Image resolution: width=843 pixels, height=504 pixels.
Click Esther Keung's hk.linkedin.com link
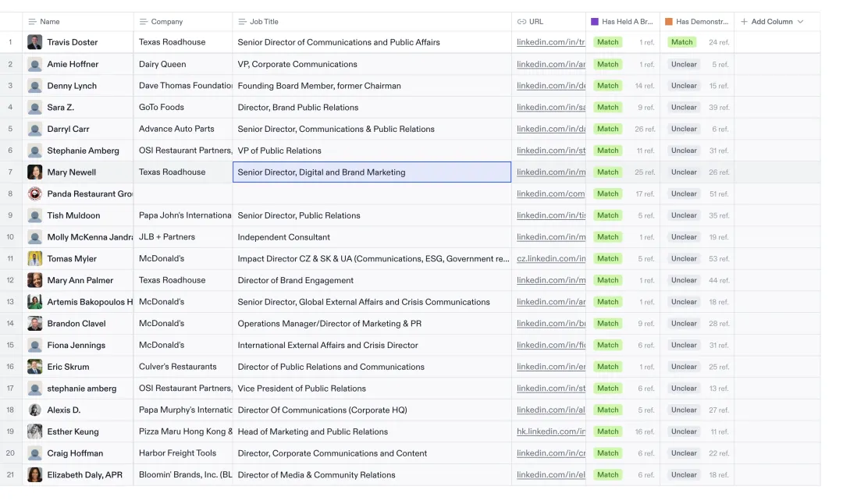(550, 431)
